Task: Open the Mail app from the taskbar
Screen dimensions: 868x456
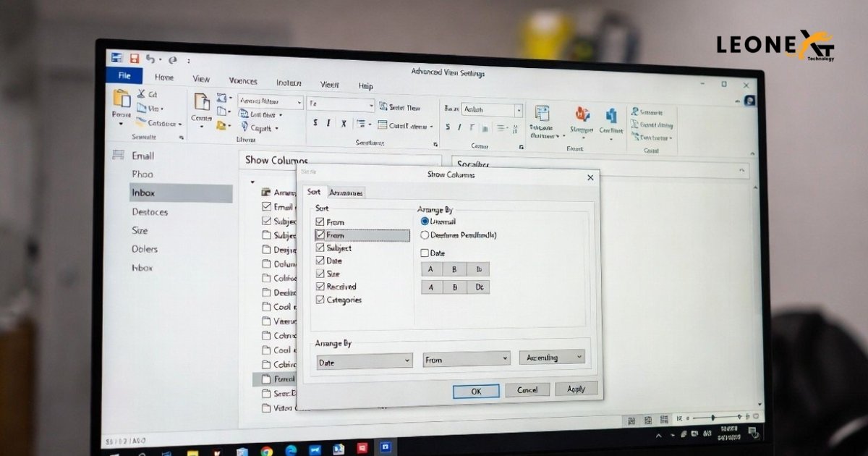Action: (x=315, y=451)
